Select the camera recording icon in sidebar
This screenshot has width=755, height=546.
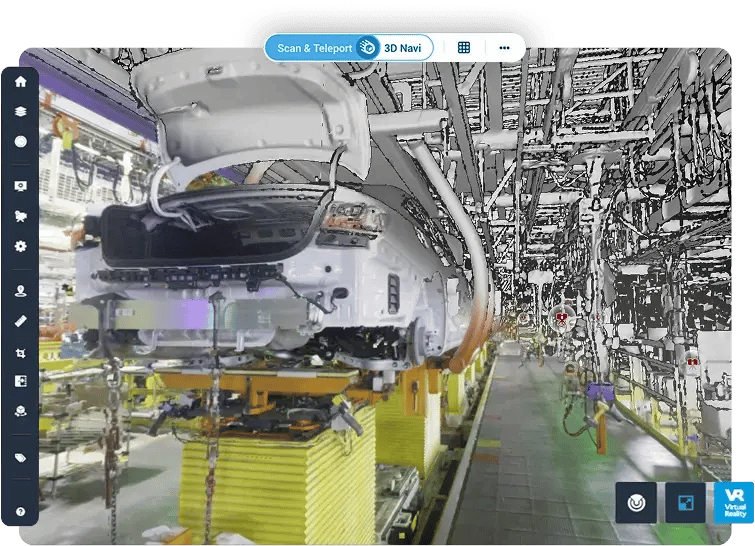(x=20, y=216)
